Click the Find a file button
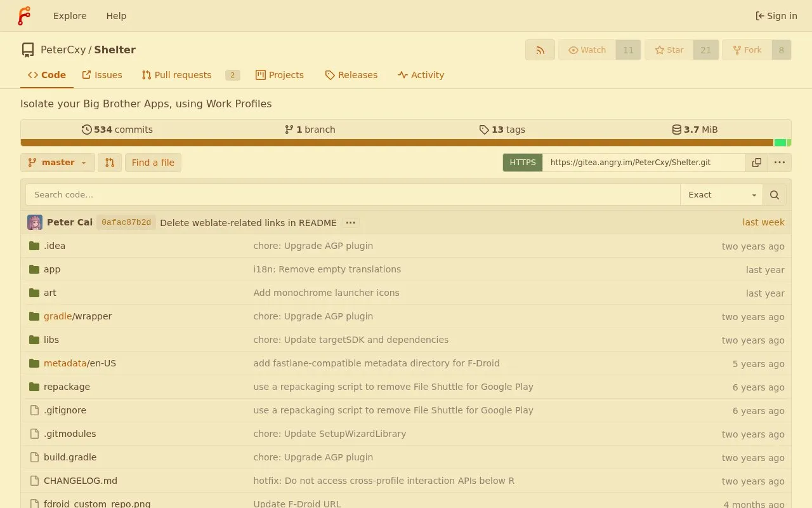812x508 pixels. coord(153,163)
